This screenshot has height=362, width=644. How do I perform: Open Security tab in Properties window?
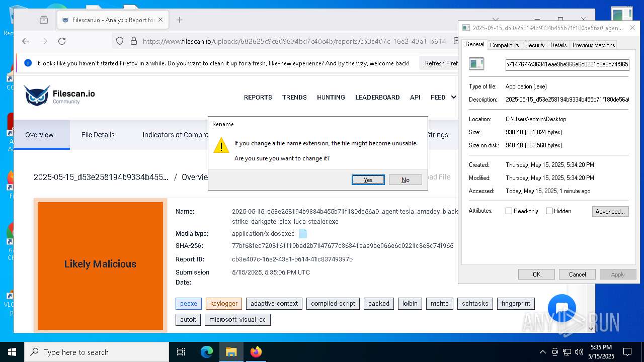(535, 45)
